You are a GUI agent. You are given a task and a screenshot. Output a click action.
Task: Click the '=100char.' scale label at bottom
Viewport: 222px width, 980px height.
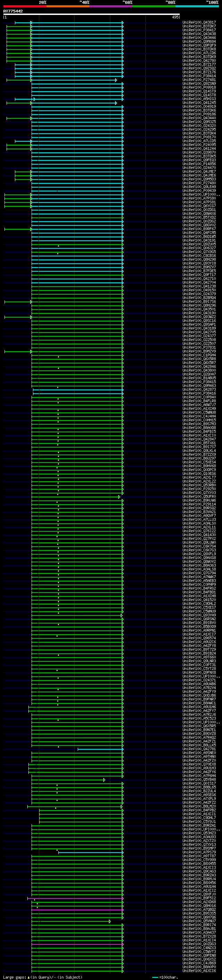pos(169,977)
